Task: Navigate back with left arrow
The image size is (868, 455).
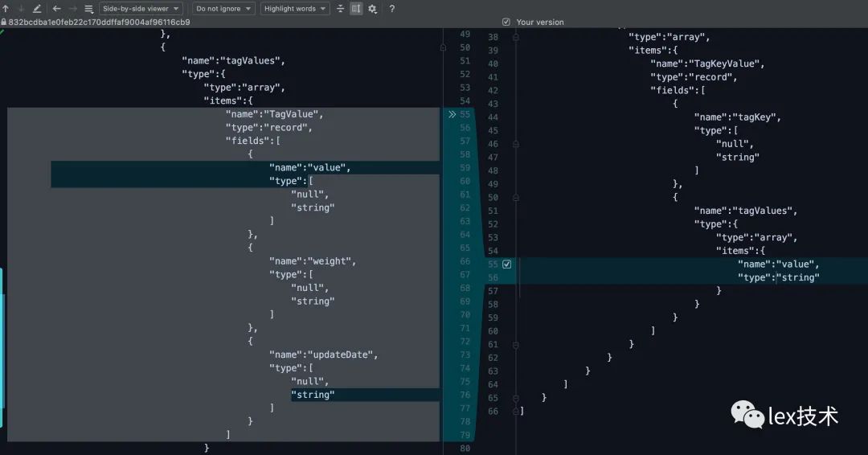Action: 56,8
